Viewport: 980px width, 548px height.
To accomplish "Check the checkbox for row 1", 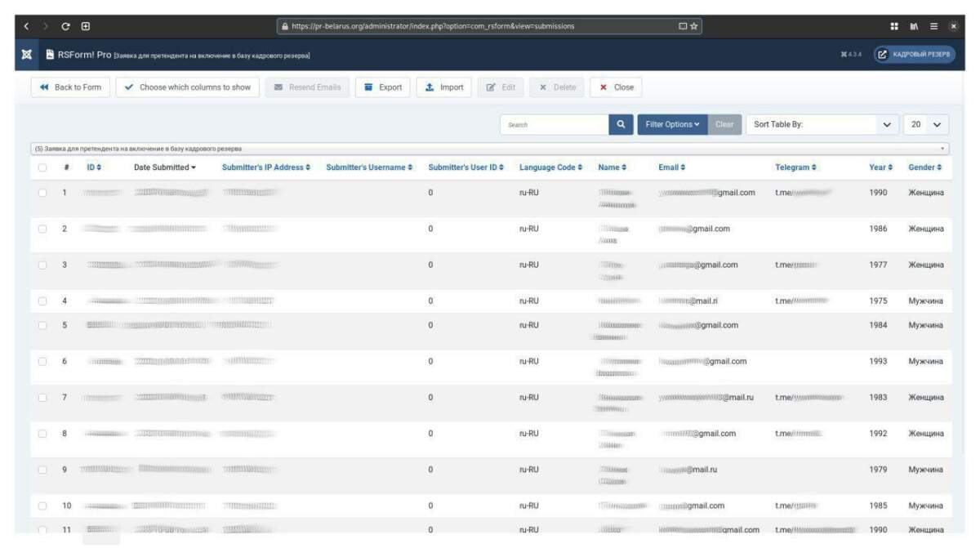I will pos(42,193).
